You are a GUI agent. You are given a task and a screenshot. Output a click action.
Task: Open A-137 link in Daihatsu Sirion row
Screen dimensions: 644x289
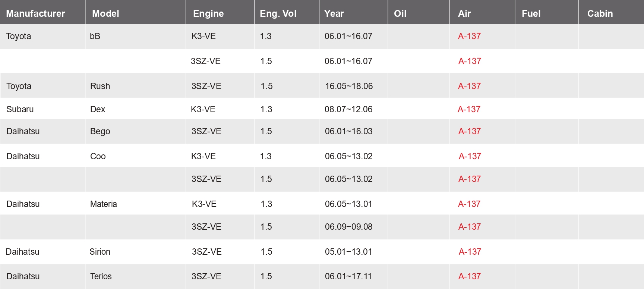pos(470,252)
